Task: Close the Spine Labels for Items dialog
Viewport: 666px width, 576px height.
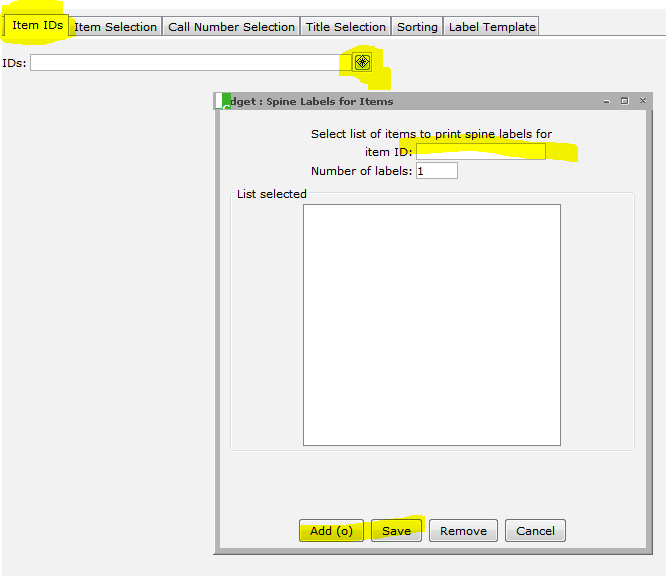Action: point(642,101)
